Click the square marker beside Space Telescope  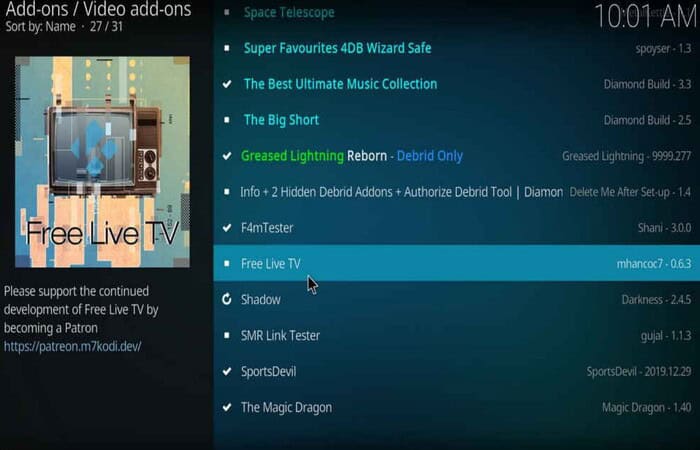click(227, 12)
